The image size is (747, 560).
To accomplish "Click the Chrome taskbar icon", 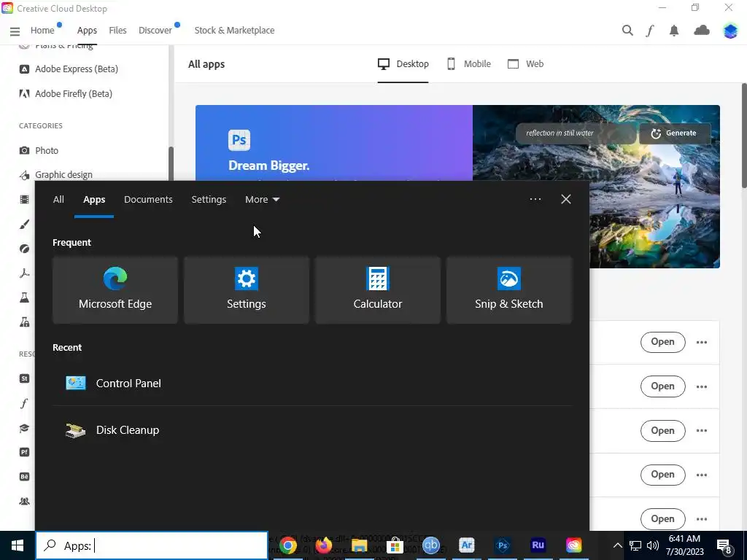I will click(287, 545).
